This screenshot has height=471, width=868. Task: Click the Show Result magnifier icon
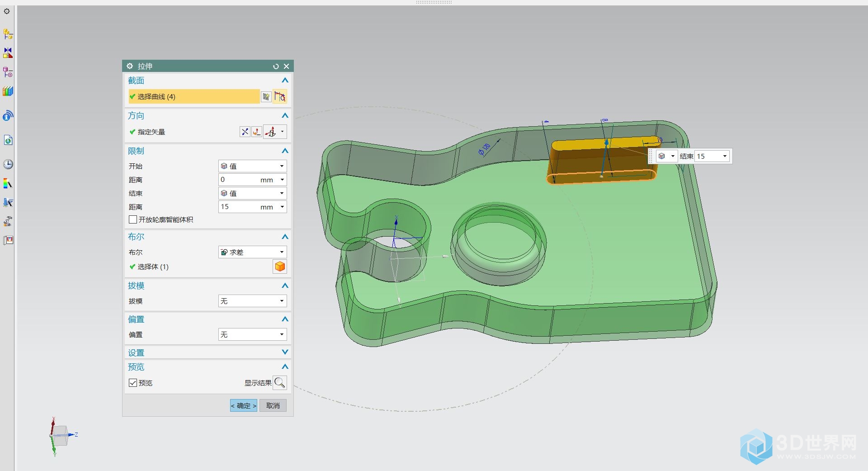click(x=280, y=383)
